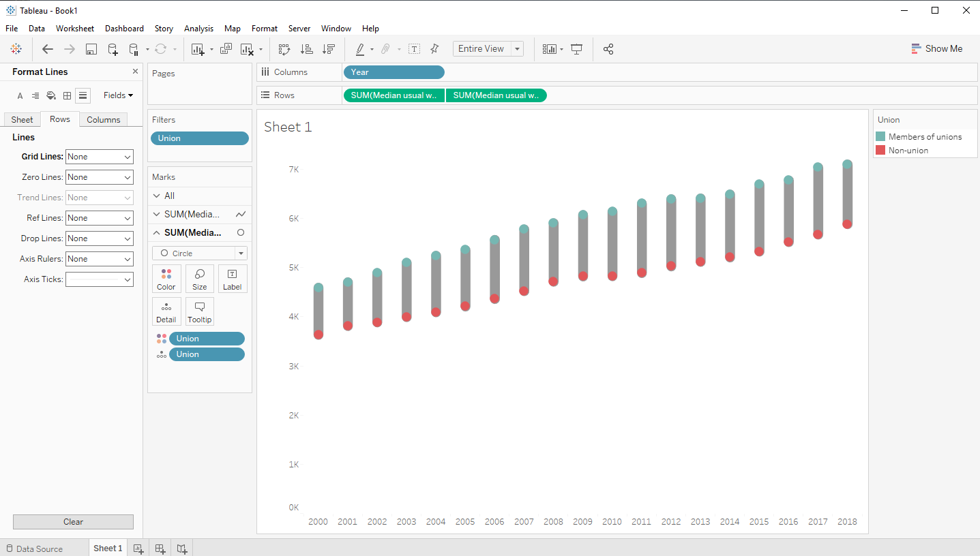Viewport: 980px width, 556px height.
Task: Open the Color mark properties
Action: [166, 278]
